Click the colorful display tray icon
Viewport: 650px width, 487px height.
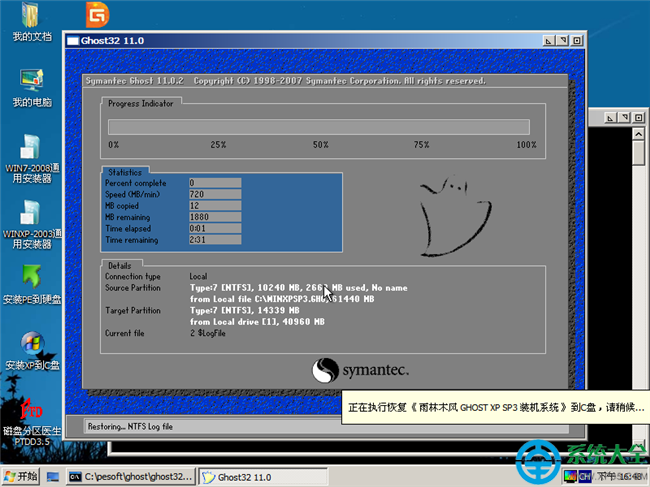pyautogui.click(x=570, y=477)
